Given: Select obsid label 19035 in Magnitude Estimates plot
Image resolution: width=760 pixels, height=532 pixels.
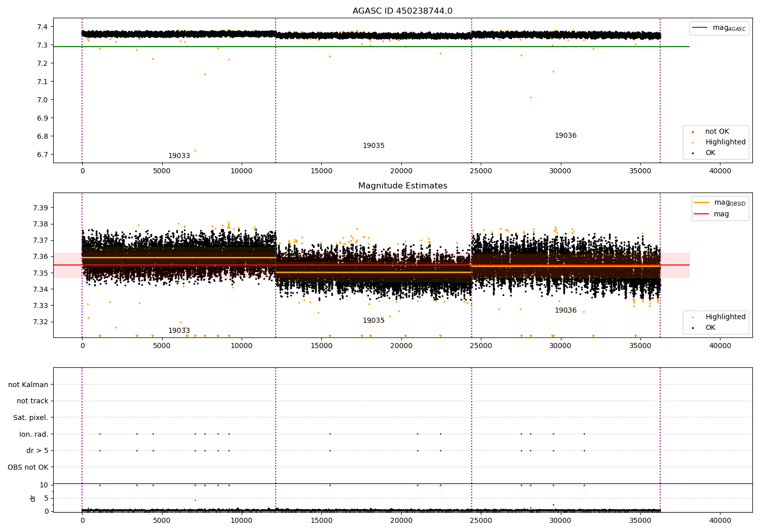Looking at the screenshot, I should [373, 321].
